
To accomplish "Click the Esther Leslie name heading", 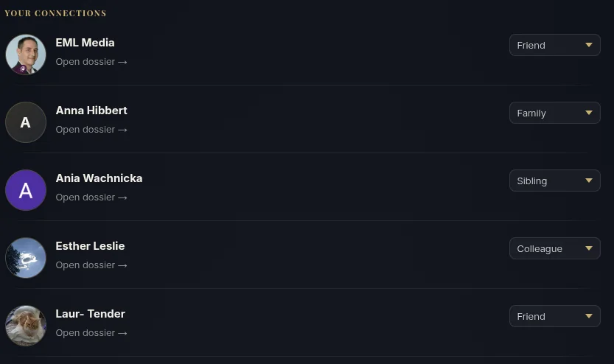I will (x=90, y=246).
